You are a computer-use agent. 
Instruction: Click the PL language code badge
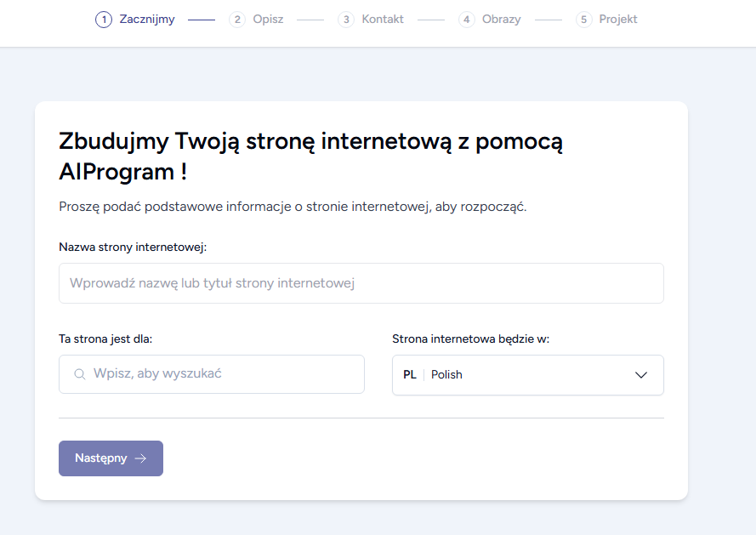pos(410,375)
